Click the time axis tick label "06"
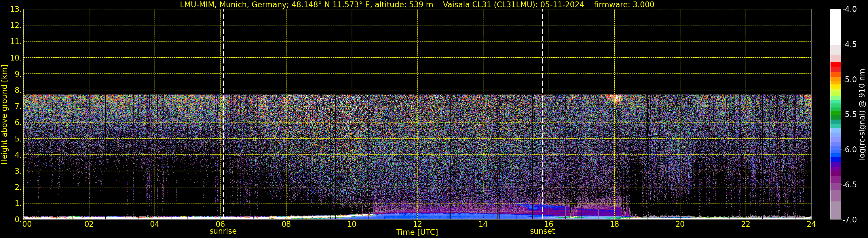This screenshot has width=868, height=238. [220, 224]
